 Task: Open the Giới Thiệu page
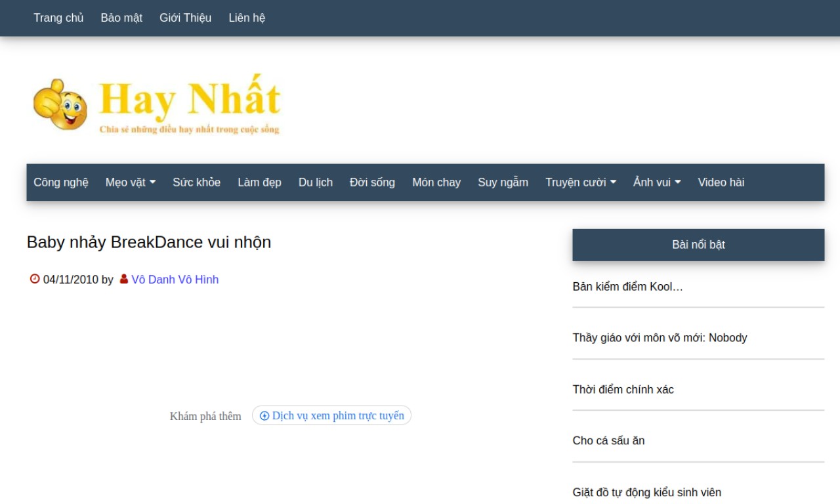185,18
